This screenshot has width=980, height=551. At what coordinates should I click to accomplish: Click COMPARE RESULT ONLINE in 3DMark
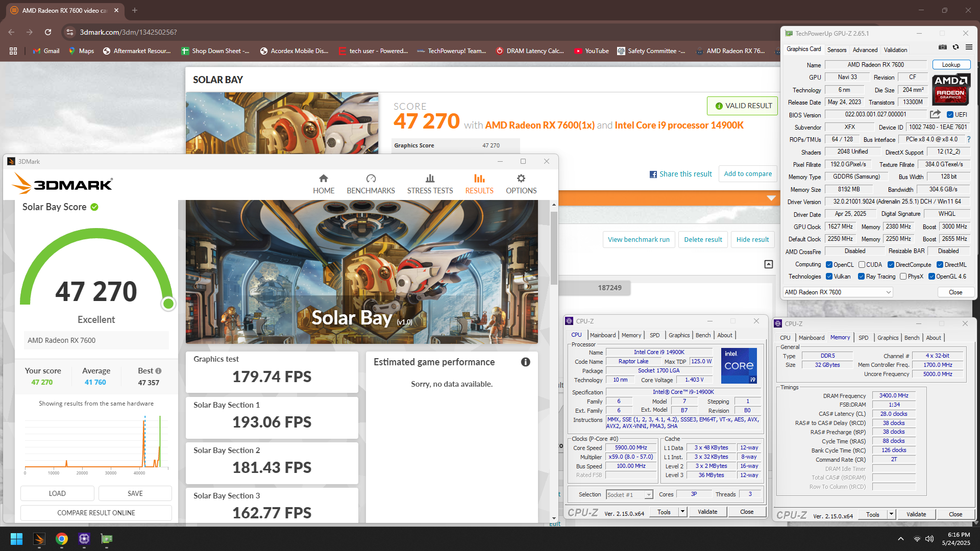click(96, 513)
